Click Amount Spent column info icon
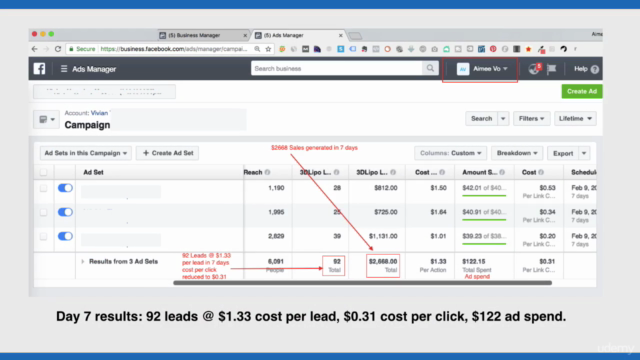The image size is (640, 360). click(502, 172)
